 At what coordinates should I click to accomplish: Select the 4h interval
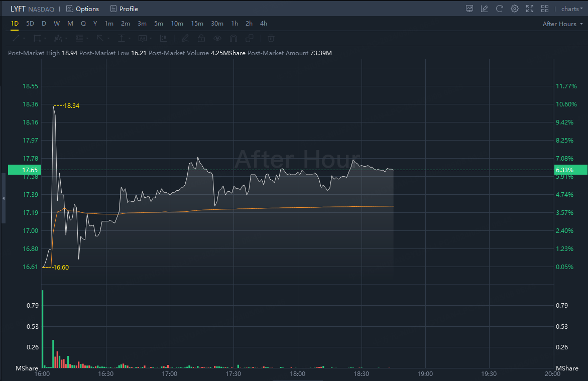coord(264,23)
